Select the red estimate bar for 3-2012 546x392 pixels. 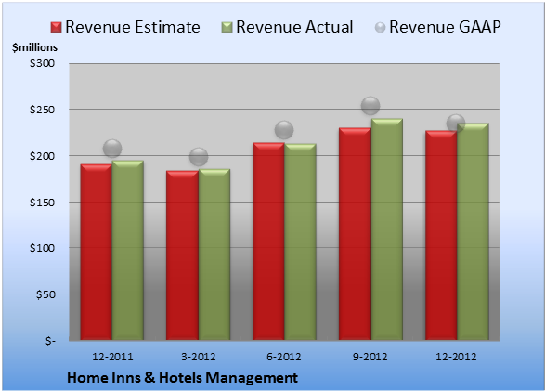click(x=182, y=255)
